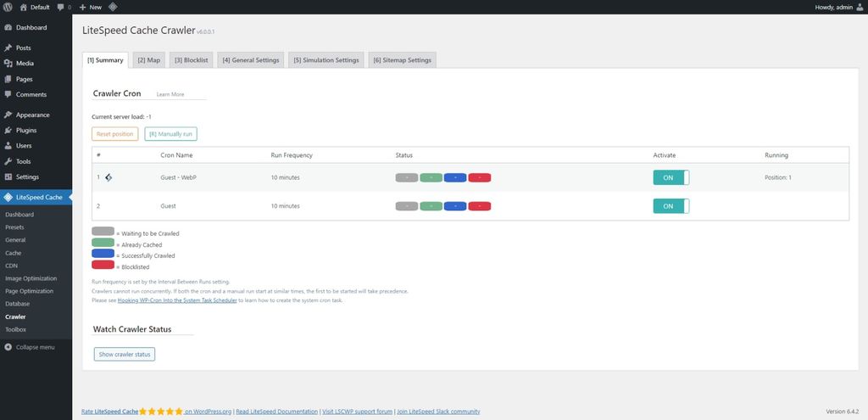Open Appearance in the sidebar
Image resolution: width=868 pixels, height=420 pixels.
tap(36, 115)
